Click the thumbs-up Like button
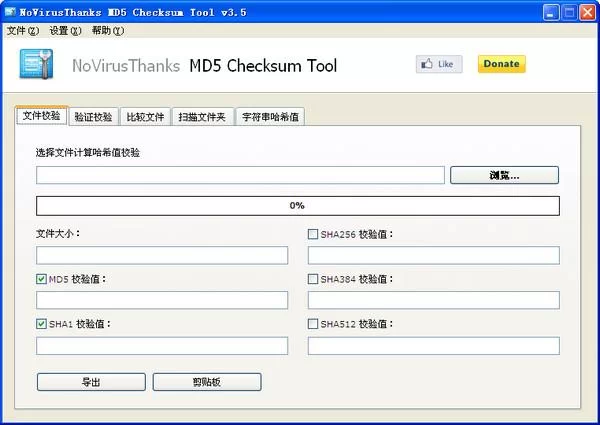 (x=439, y=64)
